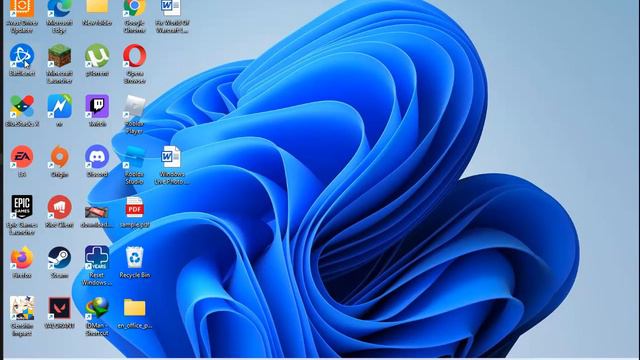Open the Battle.net shortcut
Screen dimensions: 640x360
(22, 56)
